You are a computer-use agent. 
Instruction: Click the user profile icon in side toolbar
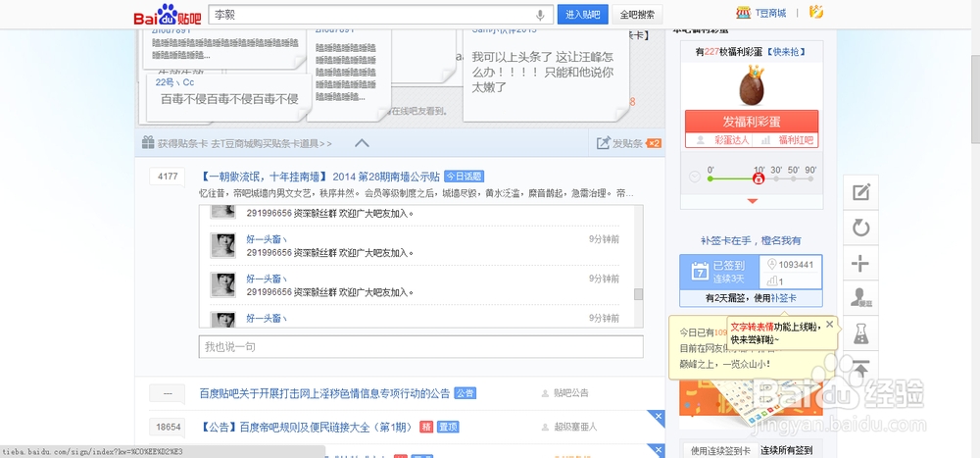point(860,298)
